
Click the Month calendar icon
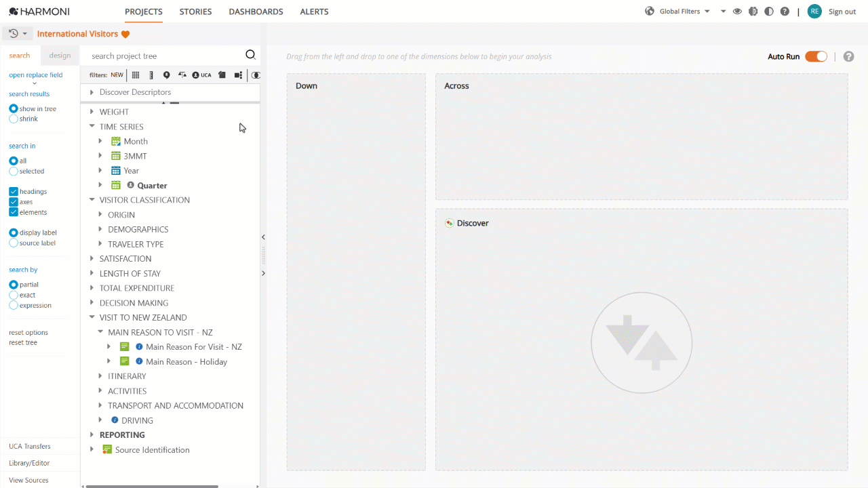116,141
